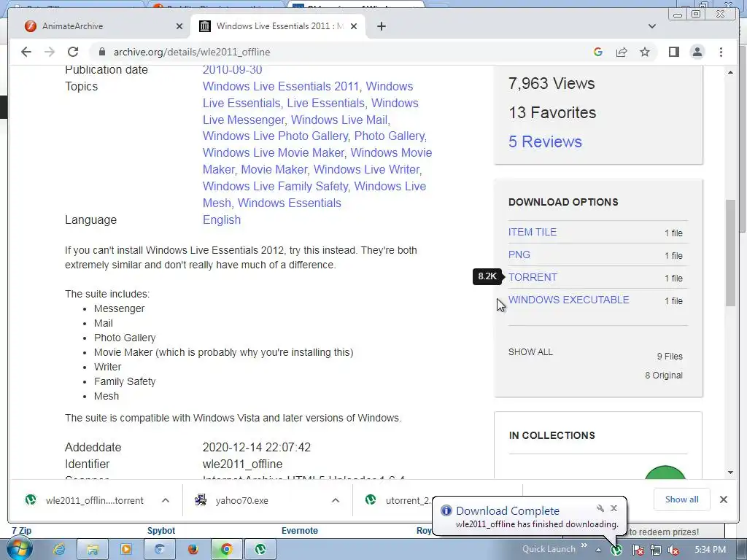
Task: Download the ITEM TILE file
Action: tap(532, 232)
